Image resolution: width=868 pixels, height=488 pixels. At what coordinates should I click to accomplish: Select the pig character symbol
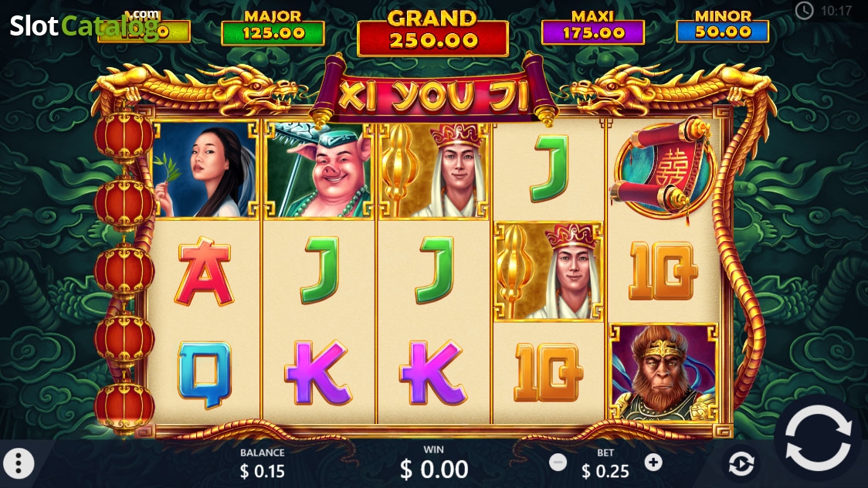click(x=320, y=171)
